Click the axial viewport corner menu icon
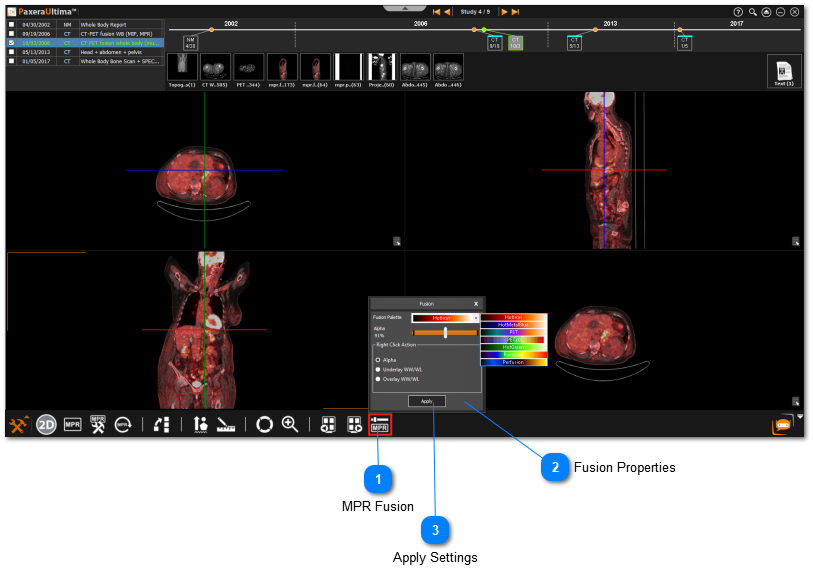This screenshot has width=813, height=581. pos(397,241)
